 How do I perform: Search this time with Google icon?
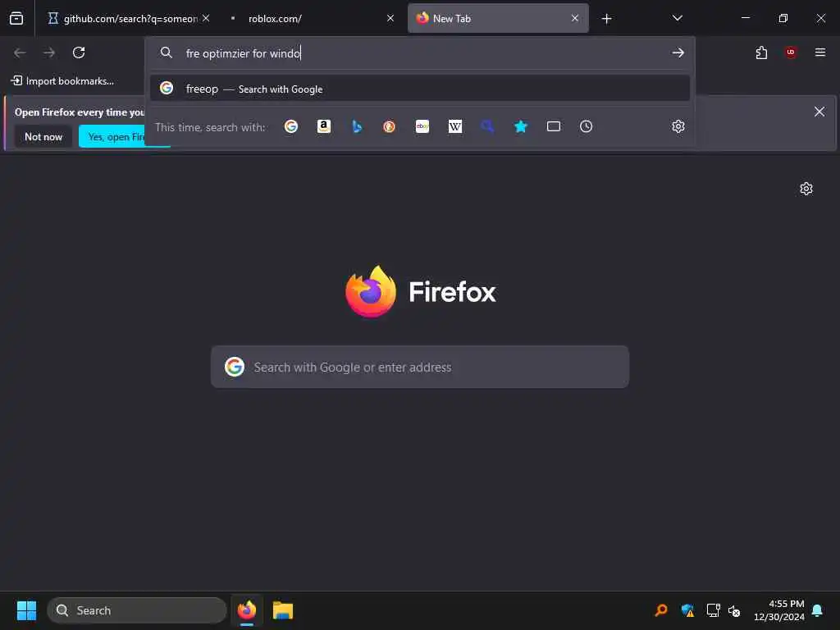click(291, 126)
